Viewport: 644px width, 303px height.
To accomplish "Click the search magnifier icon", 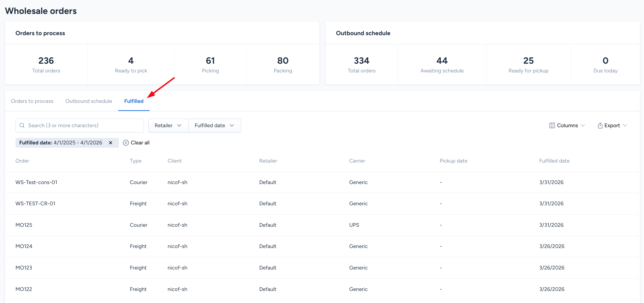I will [22, 125].
